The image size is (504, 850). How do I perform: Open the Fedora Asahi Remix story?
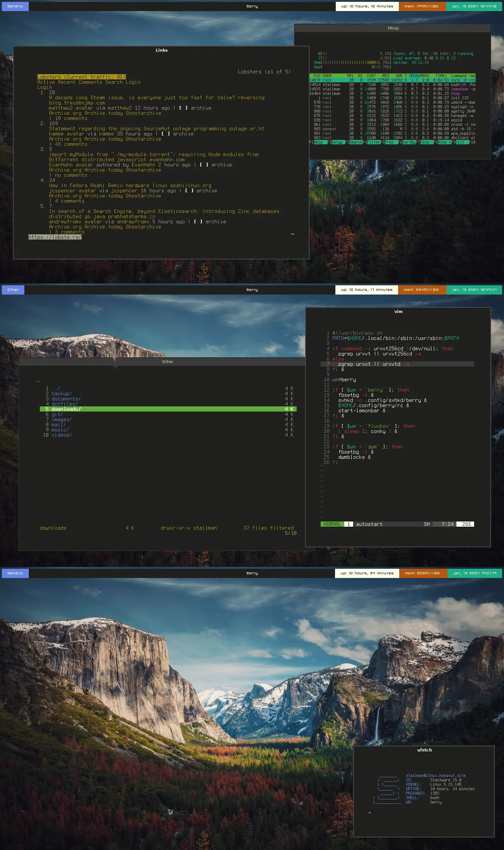(x=86, y=186)
